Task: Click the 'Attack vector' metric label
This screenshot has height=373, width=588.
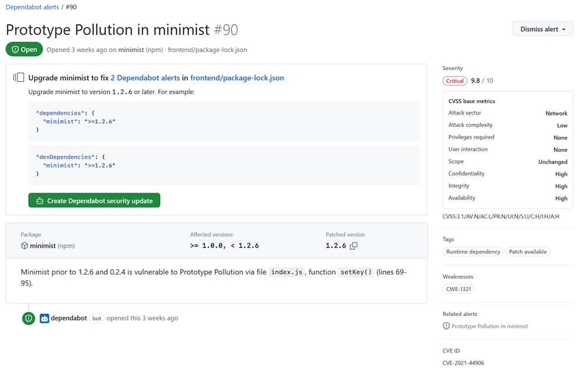Action: pyautogui.click(x=464, y=113)
